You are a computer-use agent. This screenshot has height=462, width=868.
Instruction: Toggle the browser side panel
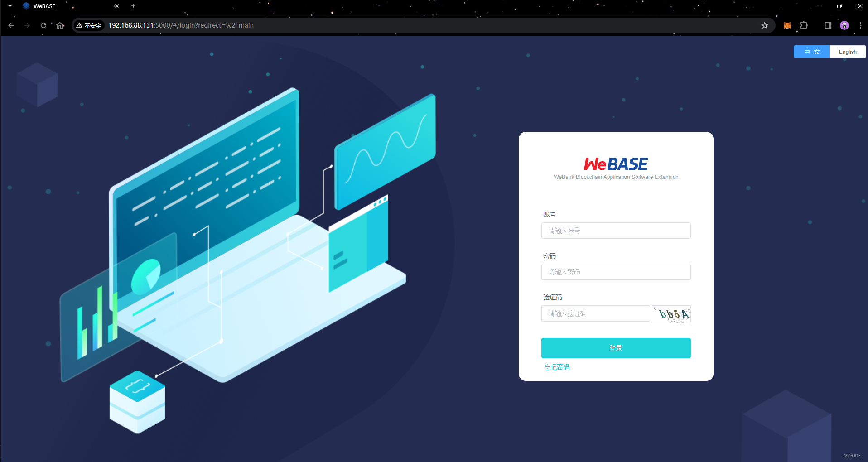coord(828,25)
